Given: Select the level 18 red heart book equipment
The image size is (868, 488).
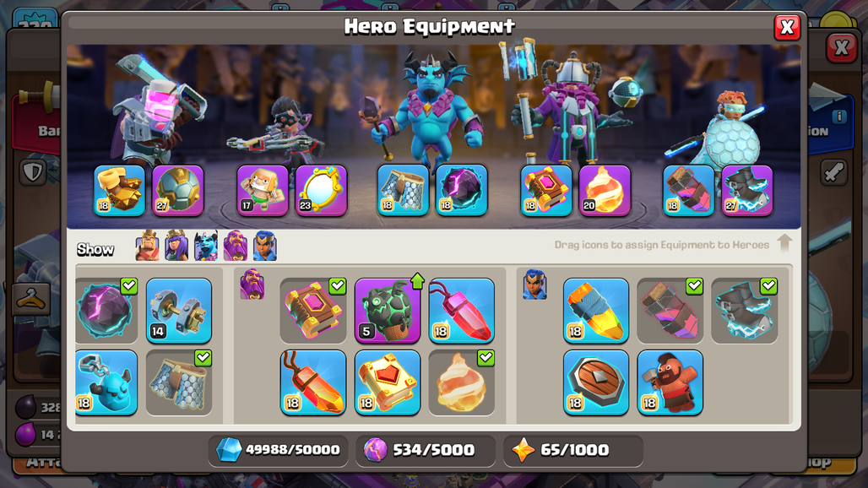Looking at the screenshot, I should (388, 382).
